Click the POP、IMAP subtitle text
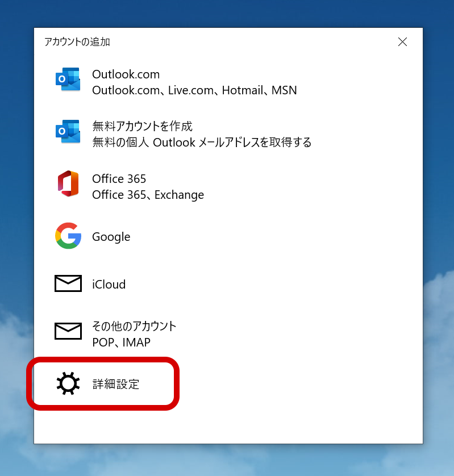This screenshot has width=454, height=476. point(121,343)
